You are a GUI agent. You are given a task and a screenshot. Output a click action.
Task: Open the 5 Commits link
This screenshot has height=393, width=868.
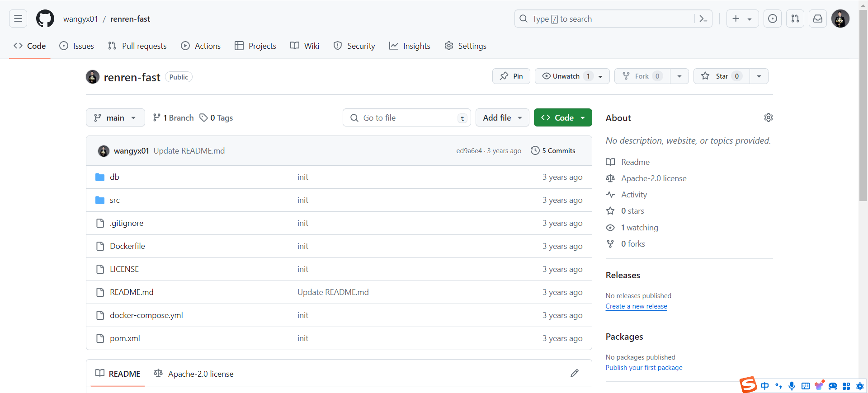tap(553, 151)
